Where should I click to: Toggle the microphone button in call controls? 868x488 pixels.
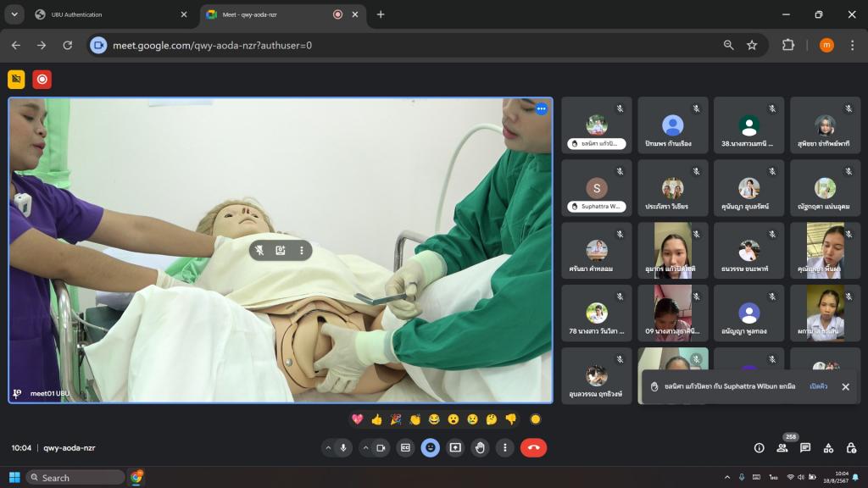(344, 447)
